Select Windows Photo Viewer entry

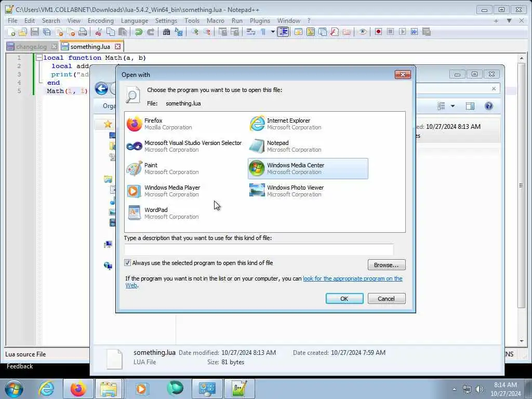pos(308,191)
